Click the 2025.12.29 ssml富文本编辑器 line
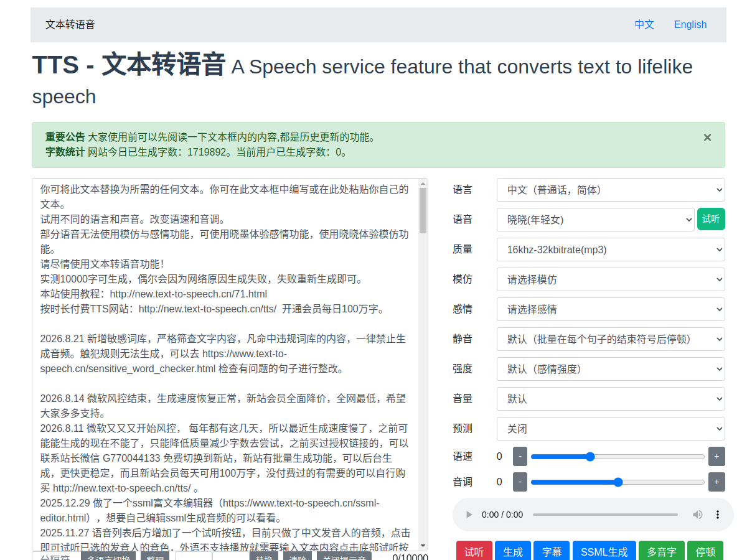747x560 pixels. (x=210, y=510)
